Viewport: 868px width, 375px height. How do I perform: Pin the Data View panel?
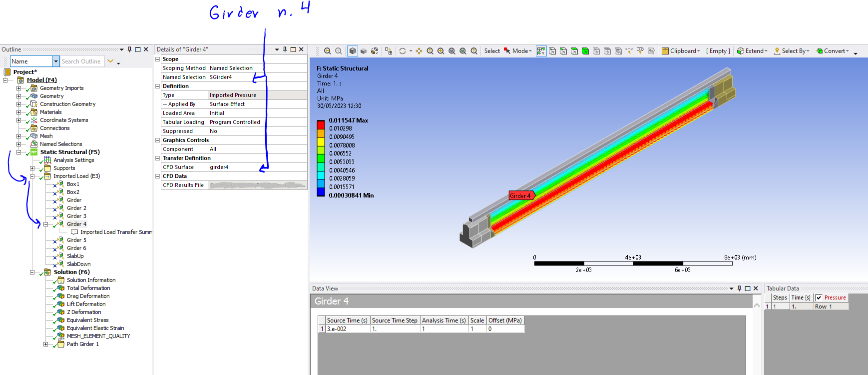[740, 288]
